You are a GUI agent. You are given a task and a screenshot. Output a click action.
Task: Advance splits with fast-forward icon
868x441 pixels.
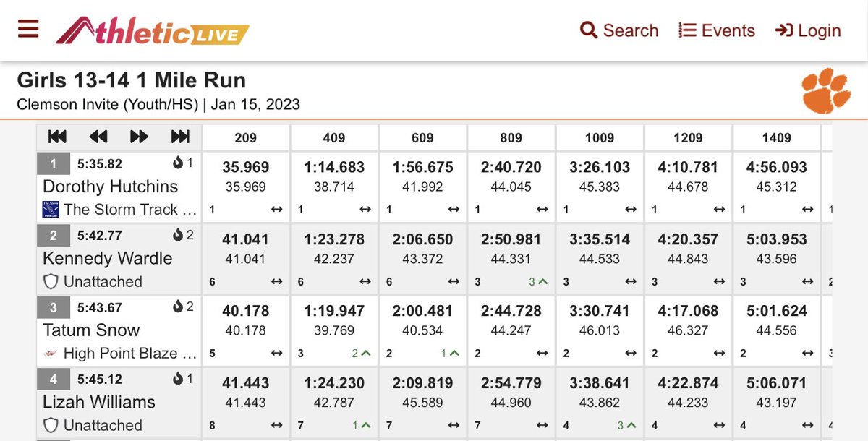pos(139,137)
